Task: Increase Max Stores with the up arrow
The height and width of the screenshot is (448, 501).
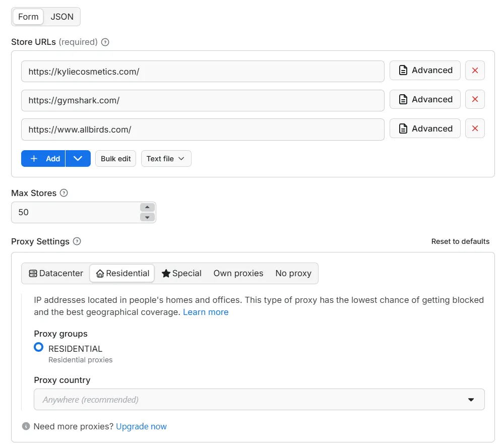Action: (147, 207)
